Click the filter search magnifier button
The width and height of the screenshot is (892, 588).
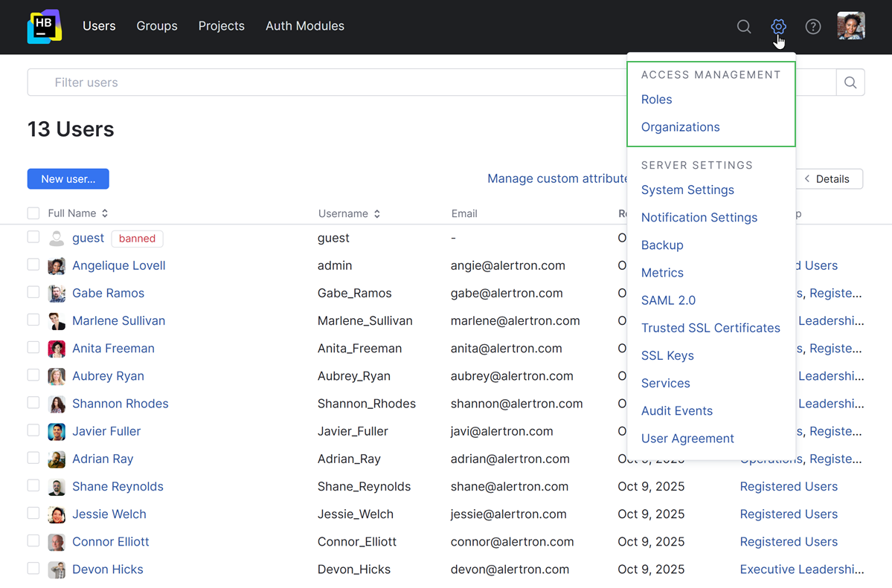850,83
